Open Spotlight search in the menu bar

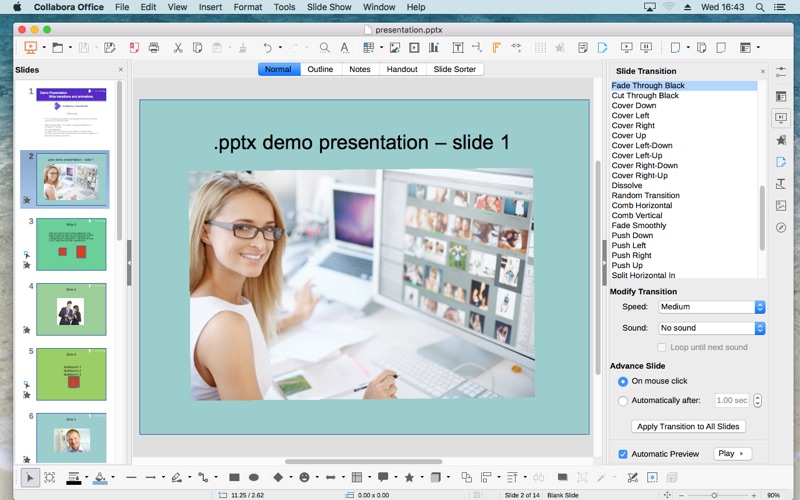tap(760, 7)
